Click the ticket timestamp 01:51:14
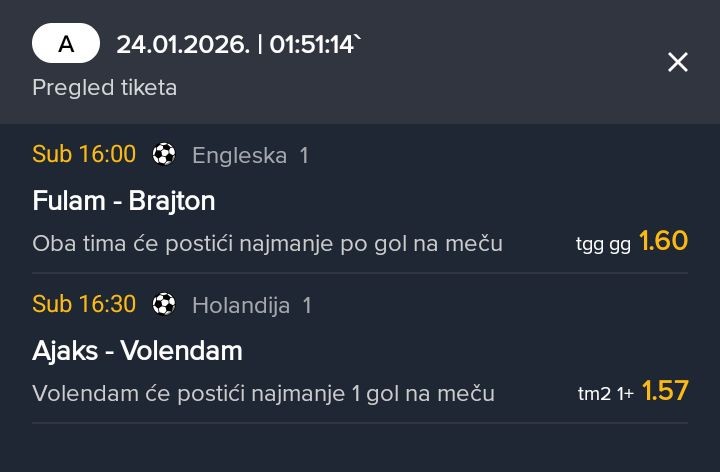 point(314,44)
